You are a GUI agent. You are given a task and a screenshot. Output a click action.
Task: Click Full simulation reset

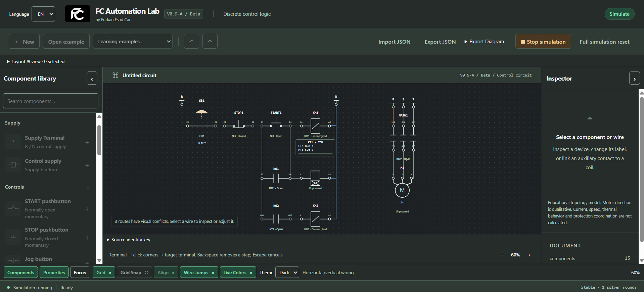(604, 42)
